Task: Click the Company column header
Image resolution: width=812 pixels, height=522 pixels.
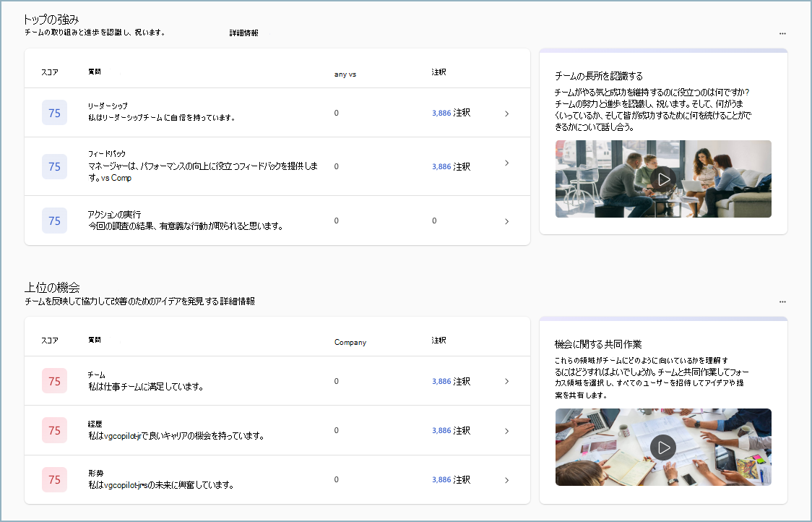Action: coord(350,342)
